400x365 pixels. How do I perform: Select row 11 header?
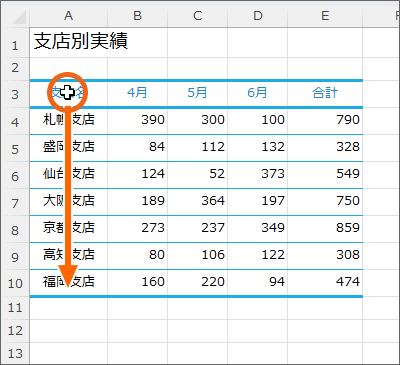pos(15,308)
